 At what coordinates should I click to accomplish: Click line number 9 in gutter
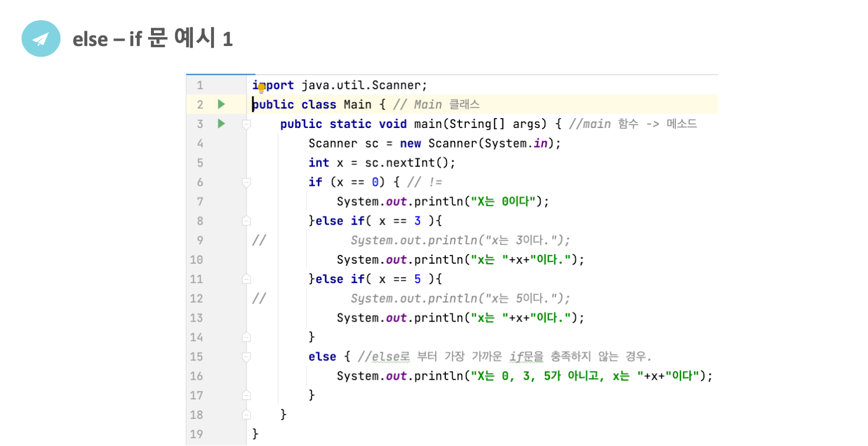coord(200,240)
